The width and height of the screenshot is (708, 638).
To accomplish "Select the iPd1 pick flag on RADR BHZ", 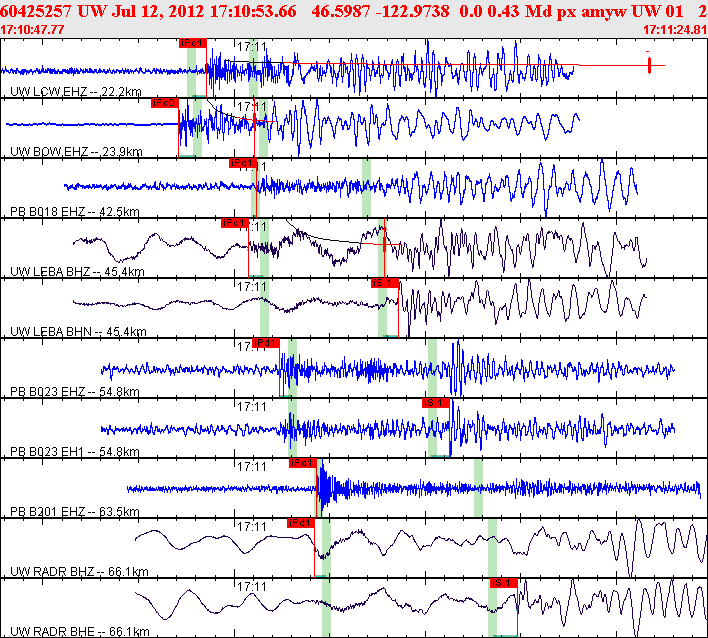I will pos(301,523).
